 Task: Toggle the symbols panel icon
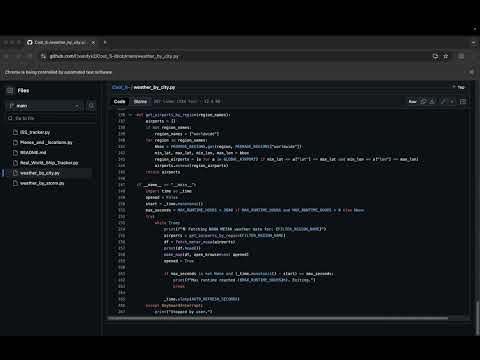click(x=463, y=101)
